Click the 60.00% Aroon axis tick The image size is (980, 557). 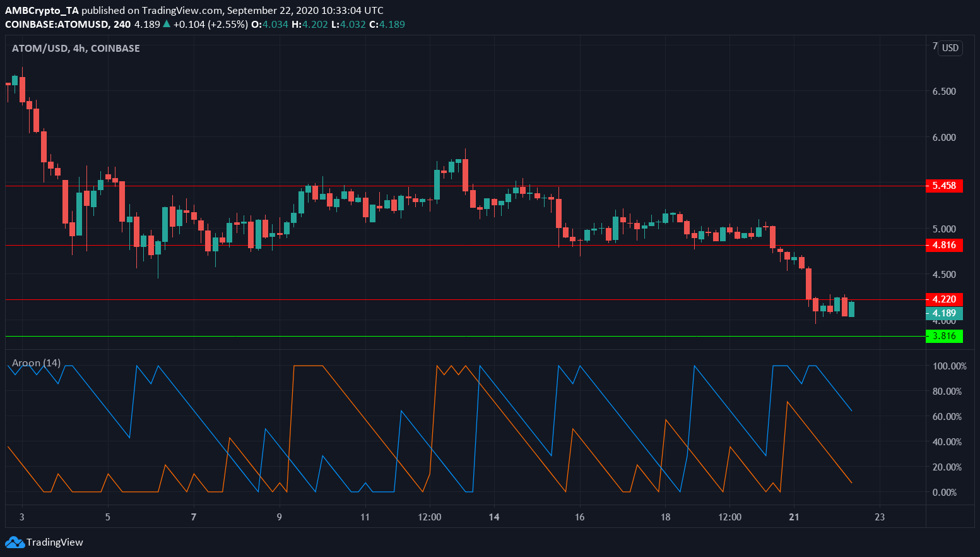(x=947, y=417)
